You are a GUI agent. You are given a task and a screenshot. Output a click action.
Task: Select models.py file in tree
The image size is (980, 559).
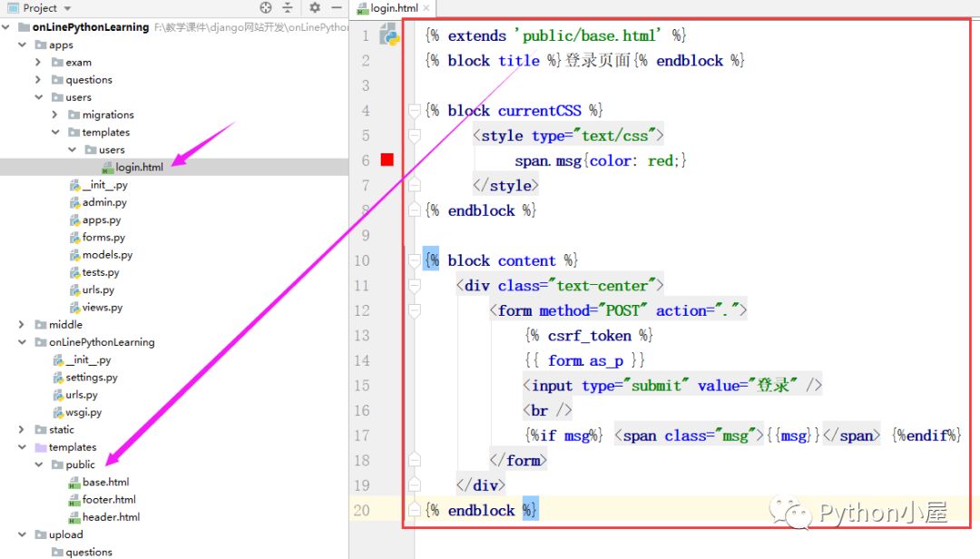coord(107,254)
